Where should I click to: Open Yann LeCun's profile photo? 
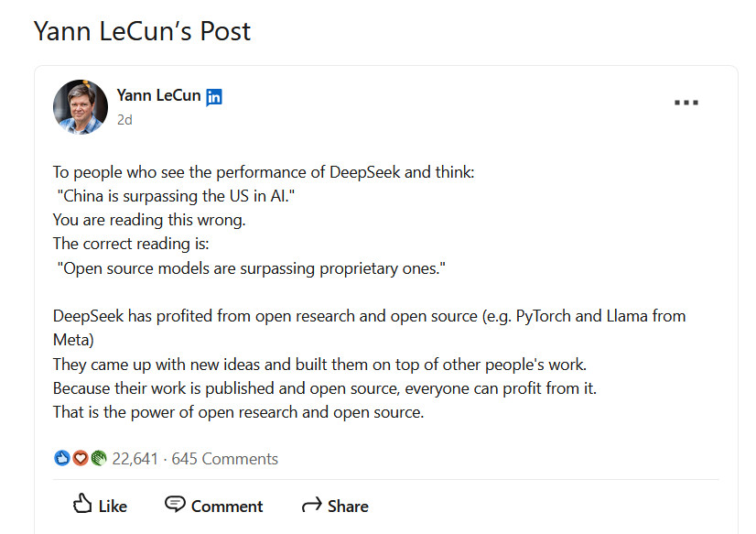[x=81, y=107]
